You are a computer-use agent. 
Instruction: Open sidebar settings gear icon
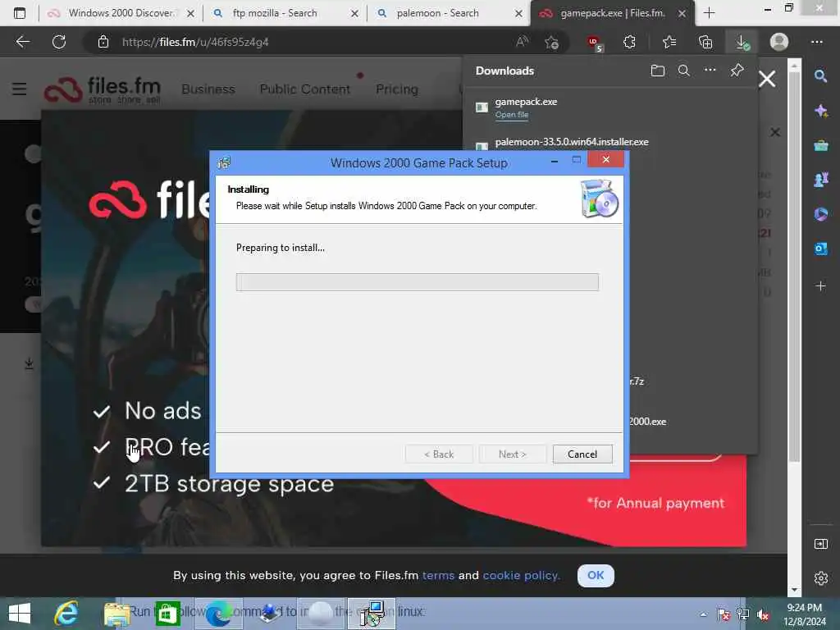(820, 578)
